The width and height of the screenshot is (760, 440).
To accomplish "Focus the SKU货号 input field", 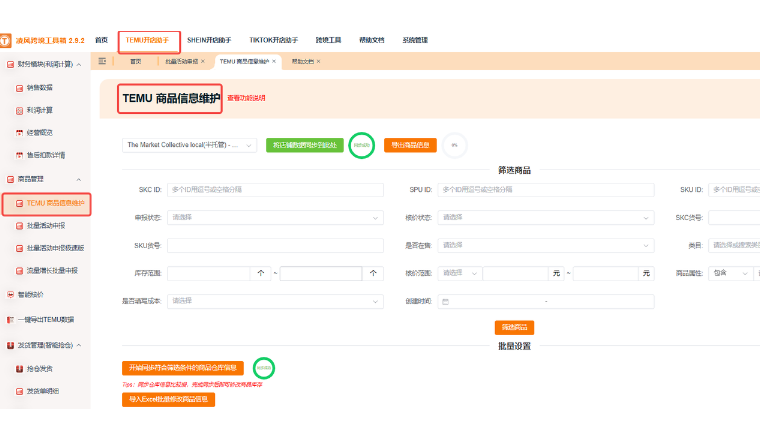I will point(275,246).
